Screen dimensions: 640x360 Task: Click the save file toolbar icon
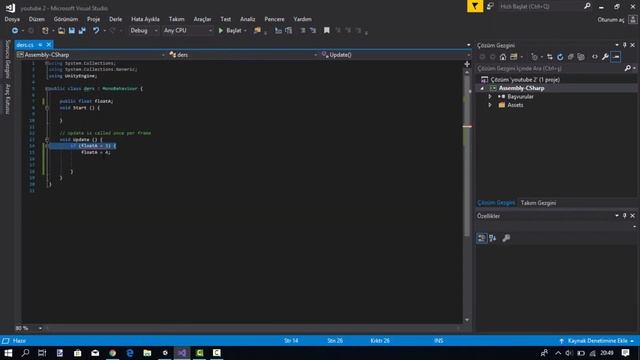(72, 31)
